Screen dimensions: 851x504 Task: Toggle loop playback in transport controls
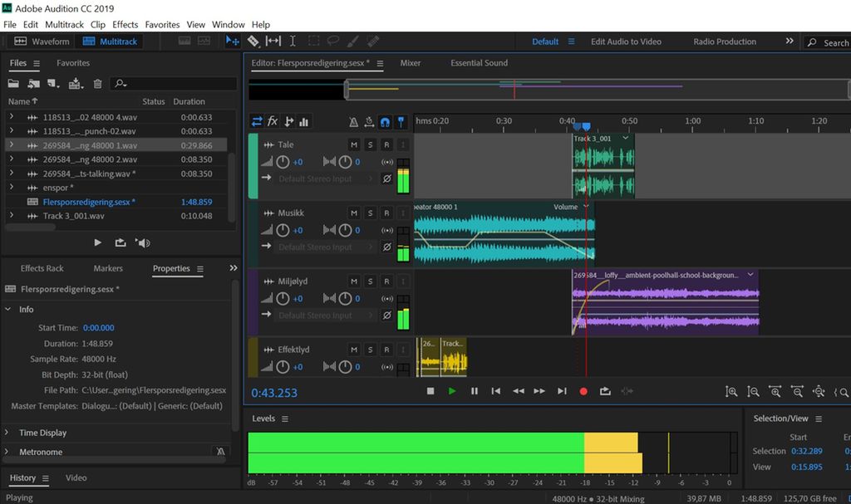pos(605,391)
